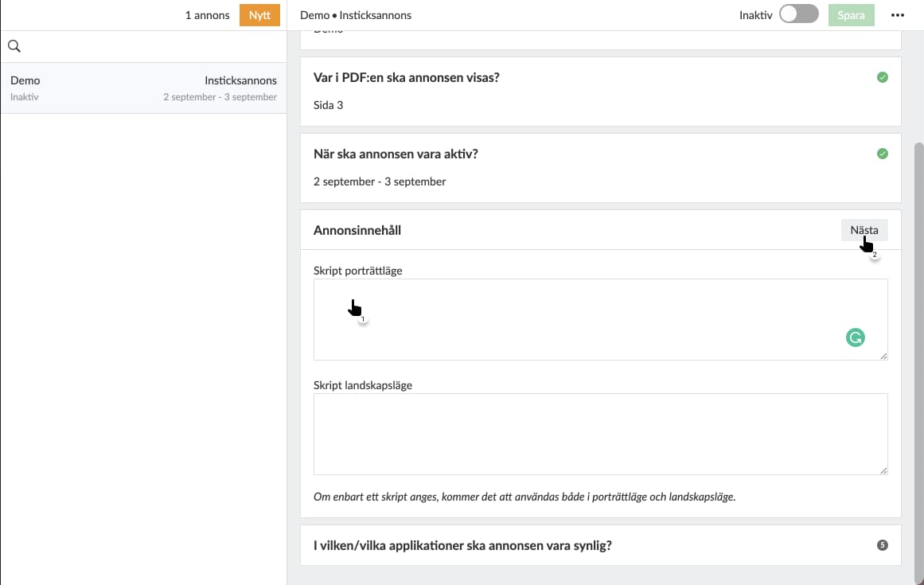924x585 pixels.
Task: Click the badge showing 5 on the applications section
Action: [882, 544]
